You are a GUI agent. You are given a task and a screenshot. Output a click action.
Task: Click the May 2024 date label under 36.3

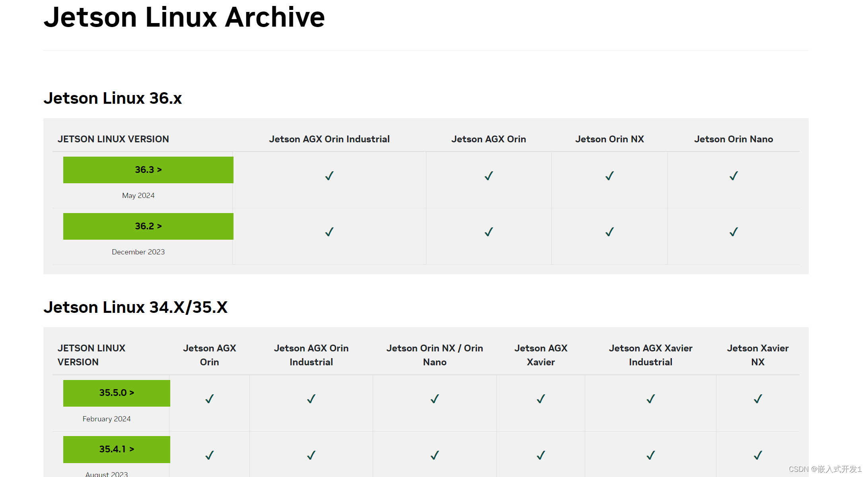138,195
